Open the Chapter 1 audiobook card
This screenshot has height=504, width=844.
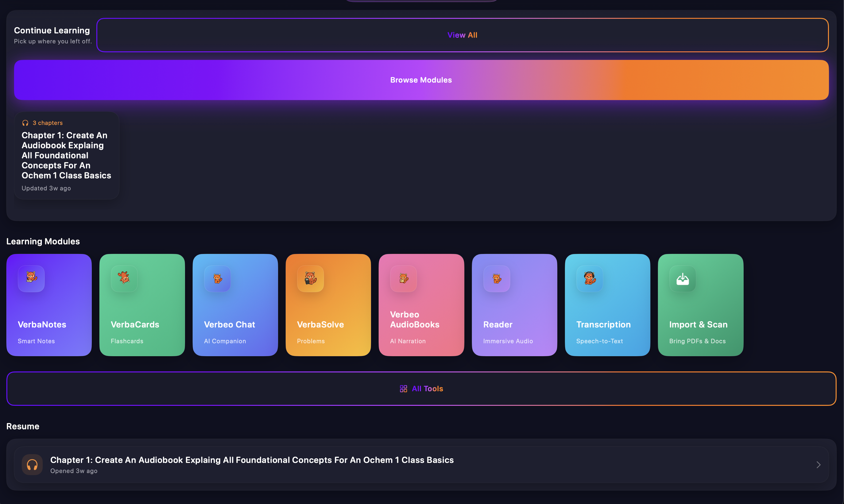(67, 156)
